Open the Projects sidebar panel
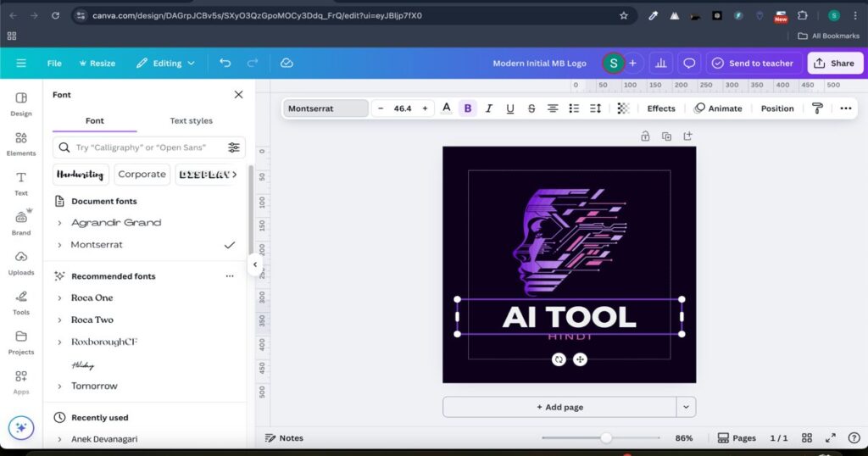 coord(21,342)
